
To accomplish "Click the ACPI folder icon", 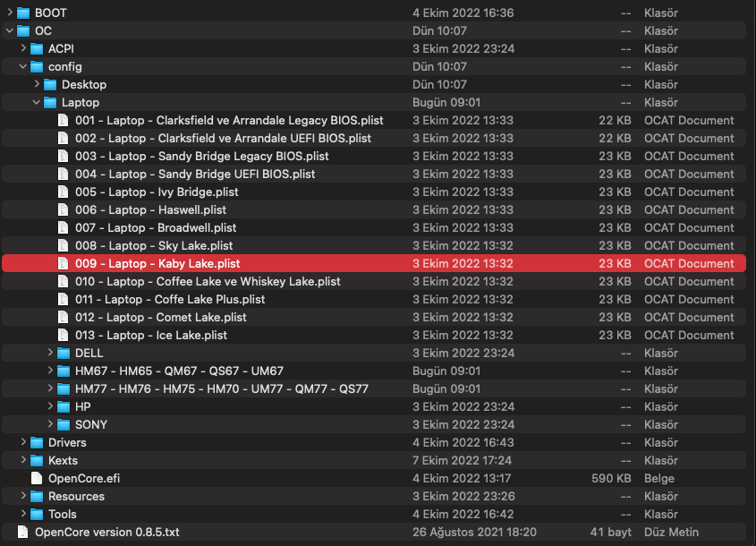I will [37, 48].
